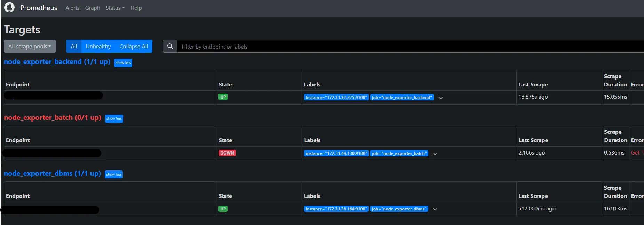Click the 512.000ms ago last scrape value

537,209
